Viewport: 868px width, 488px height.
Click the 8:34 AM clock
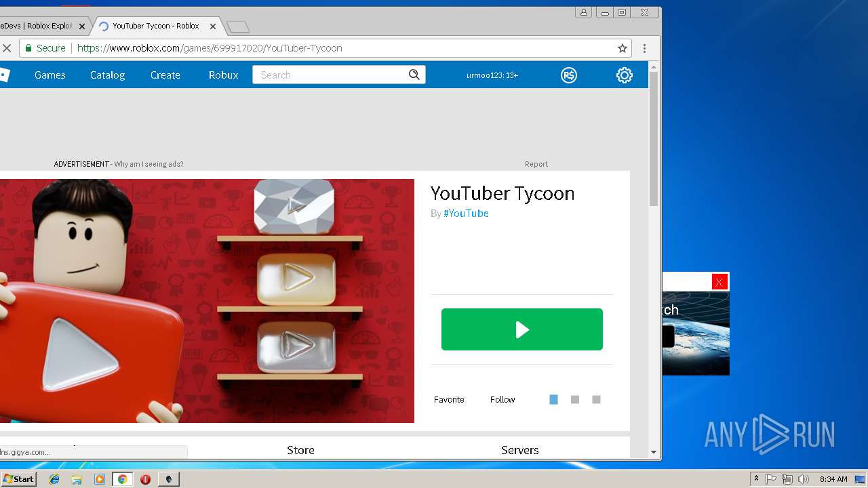pos(833,479)
